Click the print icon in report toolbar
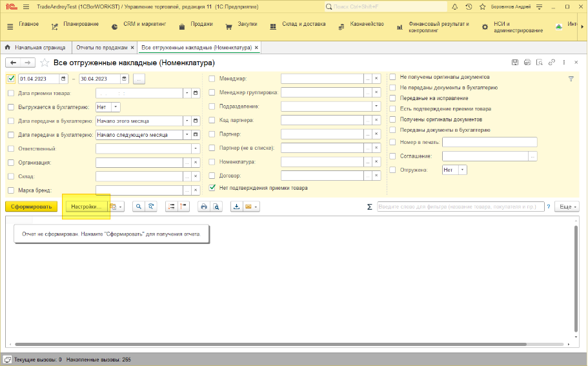 (203, 207)
